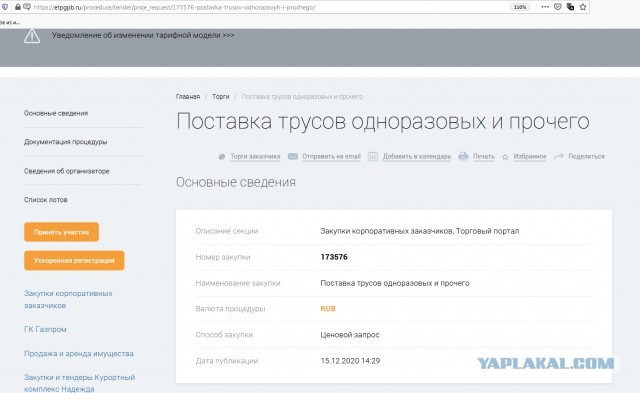The height and width of the screenshot is (393, 640).
Task: Click the Ускоренная регистрация button
Action: click(x=74, y=260)
